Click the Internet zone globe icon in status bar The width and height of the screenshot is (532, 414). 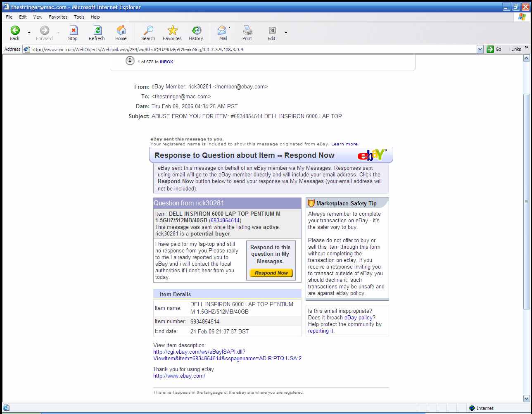pyautogui.click(x=472, y=408)
